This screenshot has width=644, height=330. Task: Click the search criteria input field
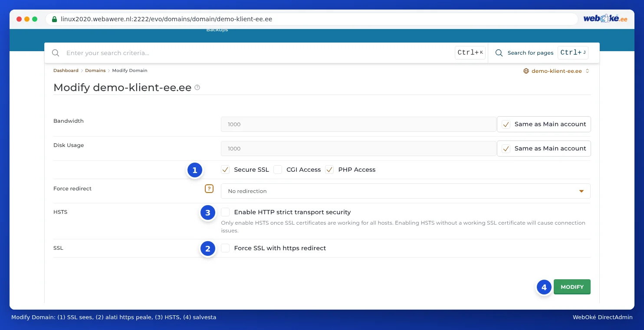[x=258, y=53]
